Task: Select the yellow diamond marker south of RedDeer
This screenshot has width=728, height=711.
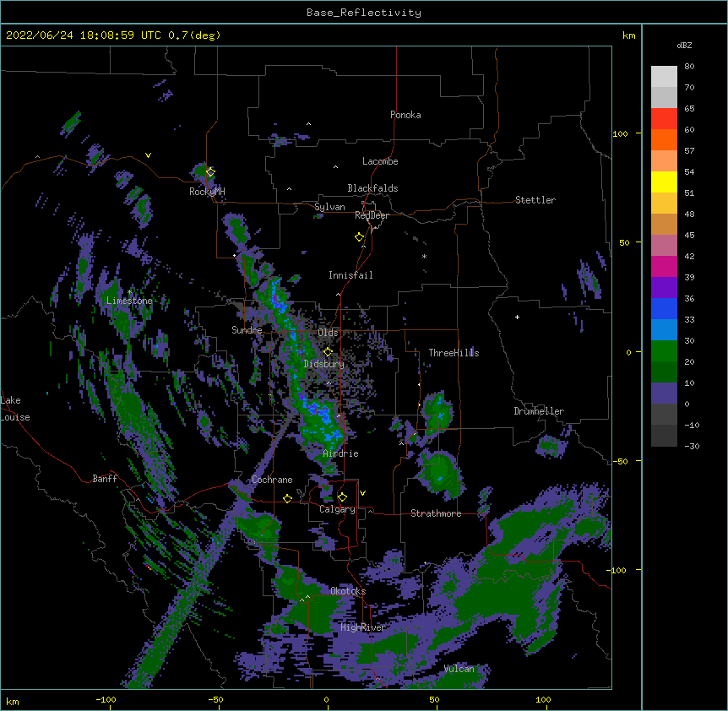Action: tap(359, 237)
